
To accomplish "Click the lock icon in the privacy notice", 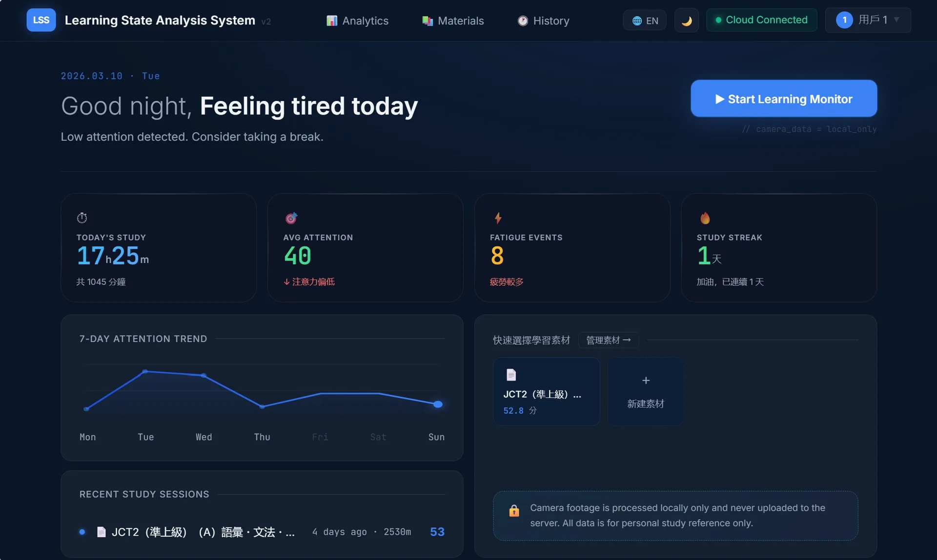I will pos(514,510).
